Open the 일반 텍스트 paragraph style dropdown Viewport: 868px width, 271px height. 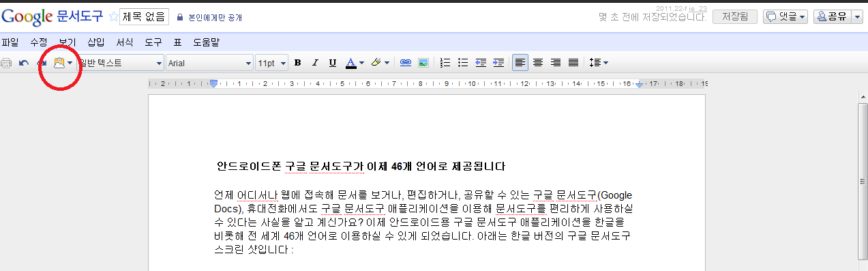(x=120, y=63)
